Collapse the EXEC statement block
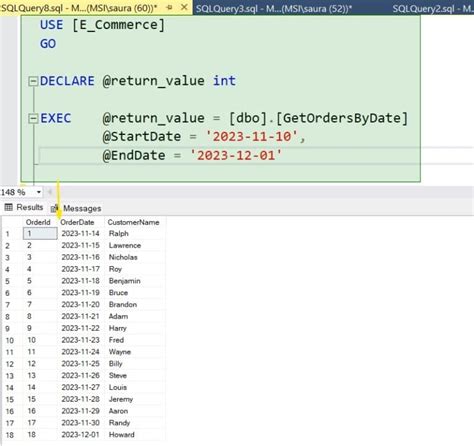This screenshot has height=446, width=474. [x=33, y=118]
